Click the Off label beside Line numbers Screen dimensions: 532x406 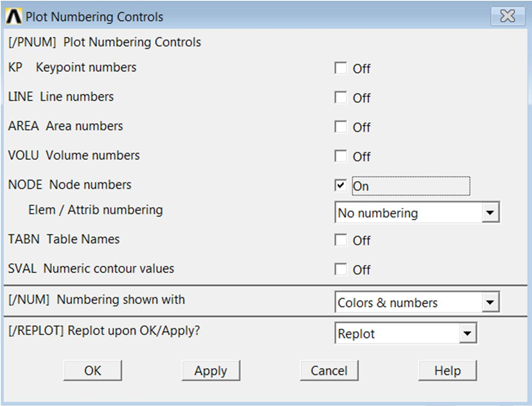click(361, 98)
